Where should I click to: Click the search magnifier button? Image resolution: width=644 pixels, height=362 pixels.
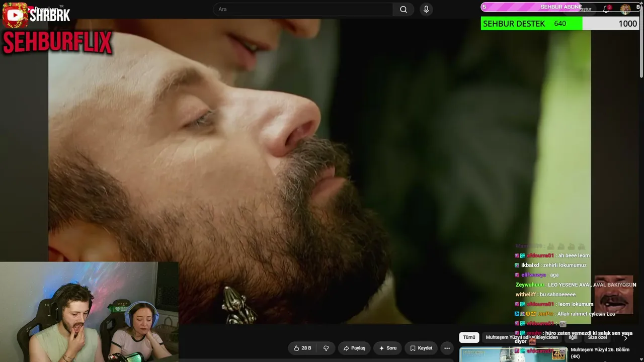[404, 10]
